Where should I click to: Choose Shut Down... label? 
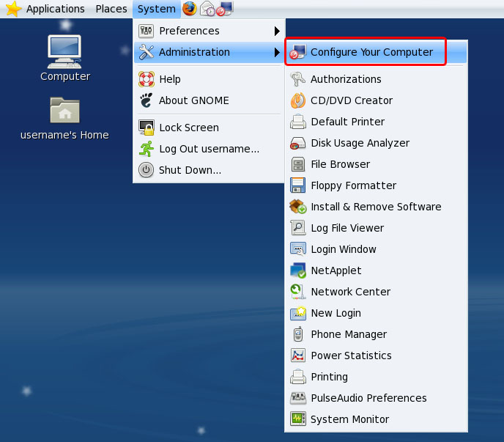(190, 170)
